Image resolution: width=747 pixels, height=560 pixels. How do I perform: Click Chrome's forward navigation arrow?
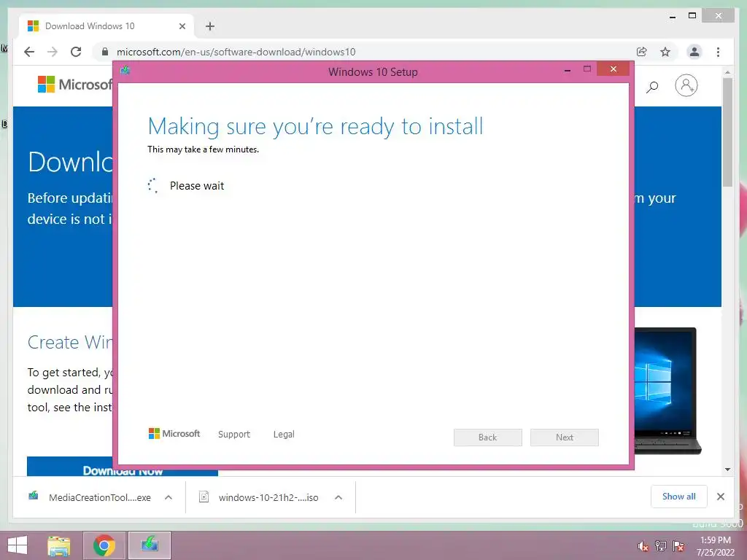[53, 52]
